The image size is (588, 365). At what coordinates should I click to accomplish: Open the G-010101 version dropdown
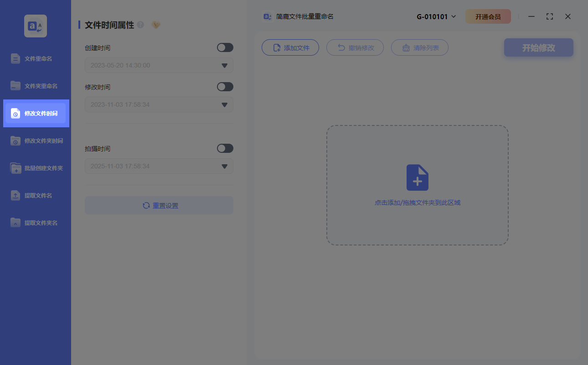pos(436,16)
